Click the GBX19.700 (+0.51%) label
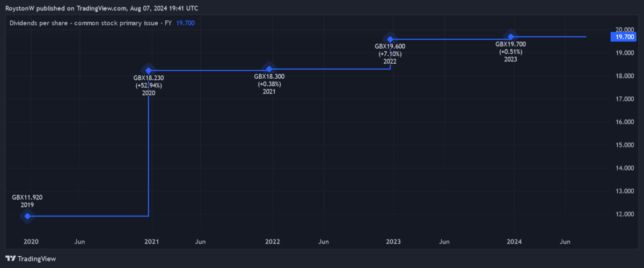Viewport: 644px width, 268px height. coord(510,48)
